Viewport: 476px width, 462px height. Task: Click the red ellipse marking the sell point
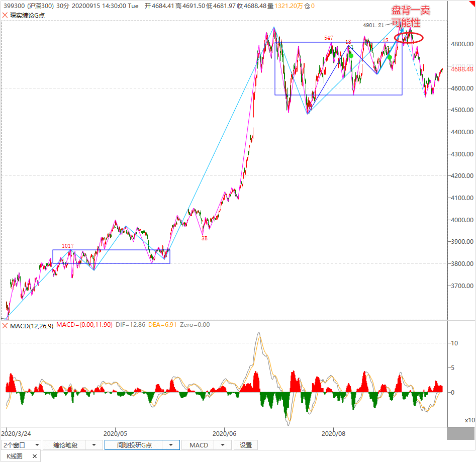409,37
